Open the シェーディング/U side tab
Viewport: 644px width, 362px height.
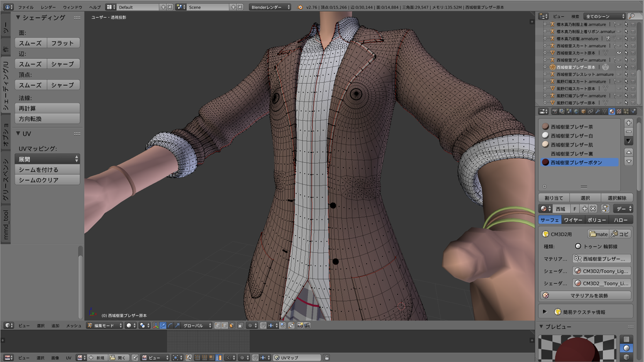click(x=6, y=85)
